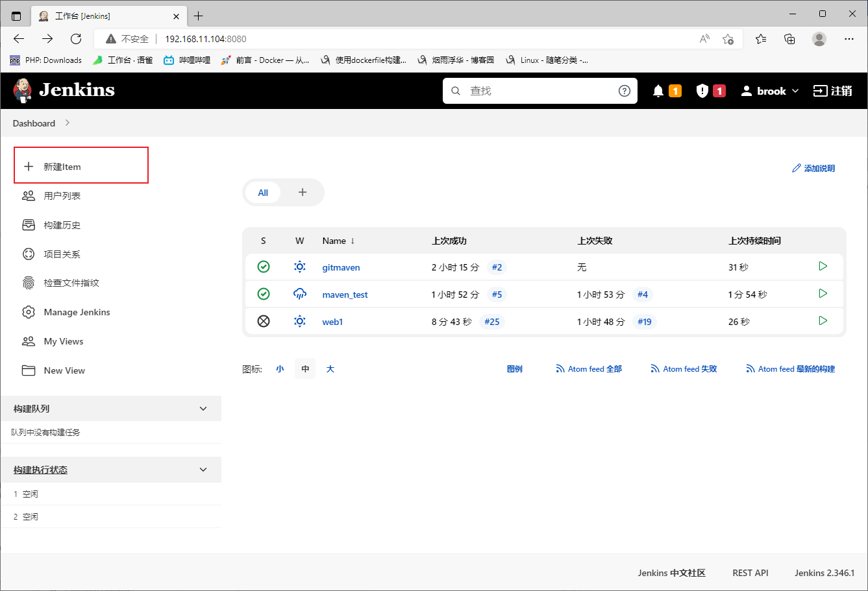Click Jenkins 2.346.1 version link

click(x=825, y=573)
